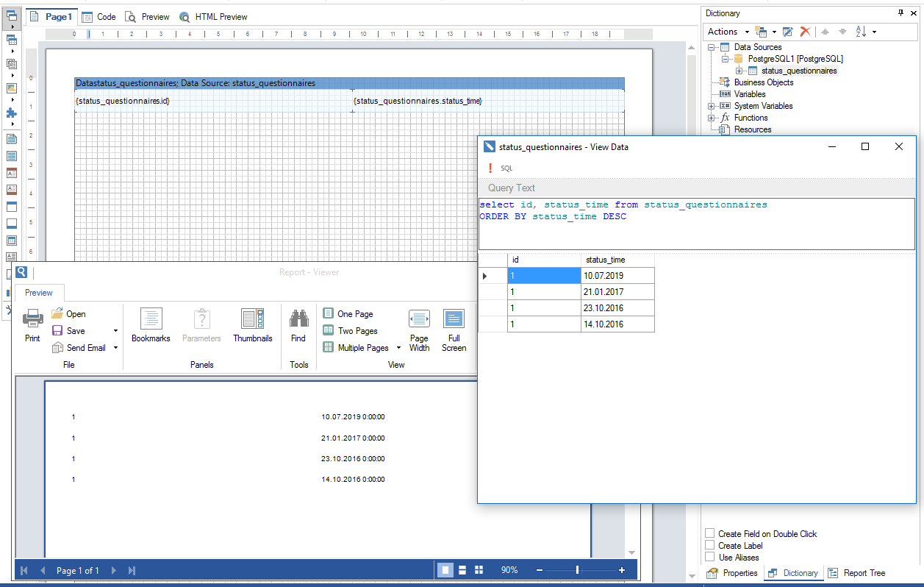Viewport: 924px width, 587px height.
Task: Open the designer Preview tab
Action: pyautogui.click(x=147, y=16)
